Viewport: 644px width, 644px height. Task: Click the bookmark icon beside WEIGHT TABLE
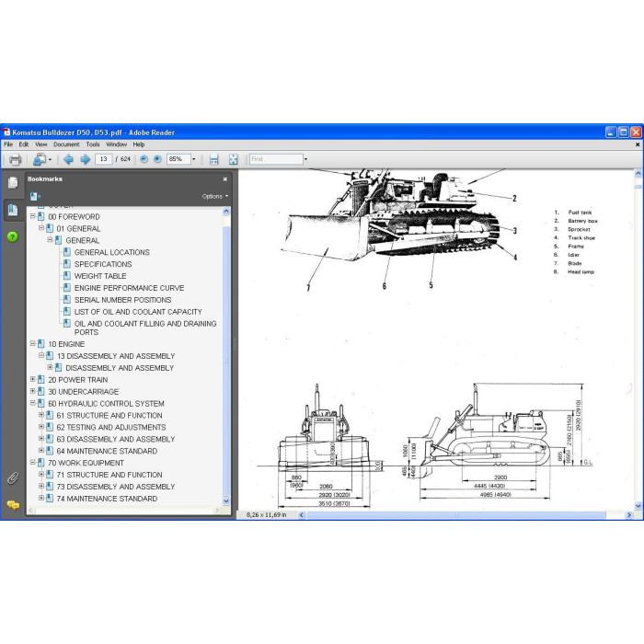tap(67, 276)
